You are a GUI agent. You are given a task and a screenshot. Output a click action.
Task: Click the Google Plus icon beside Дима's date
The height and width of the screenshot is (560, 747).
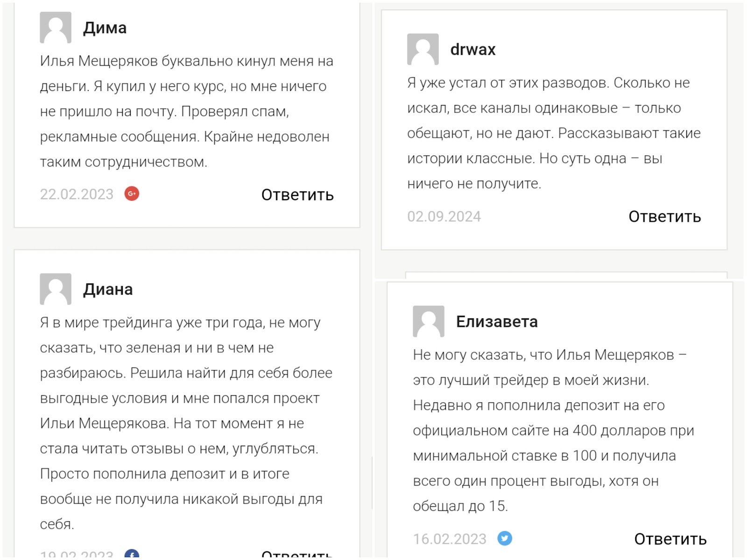point(132,194)
